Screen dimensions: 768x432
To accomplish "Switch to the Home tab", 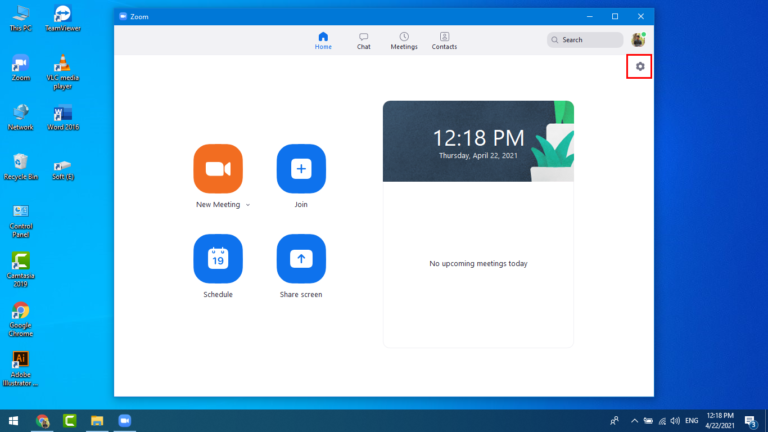I will (323, 40).
